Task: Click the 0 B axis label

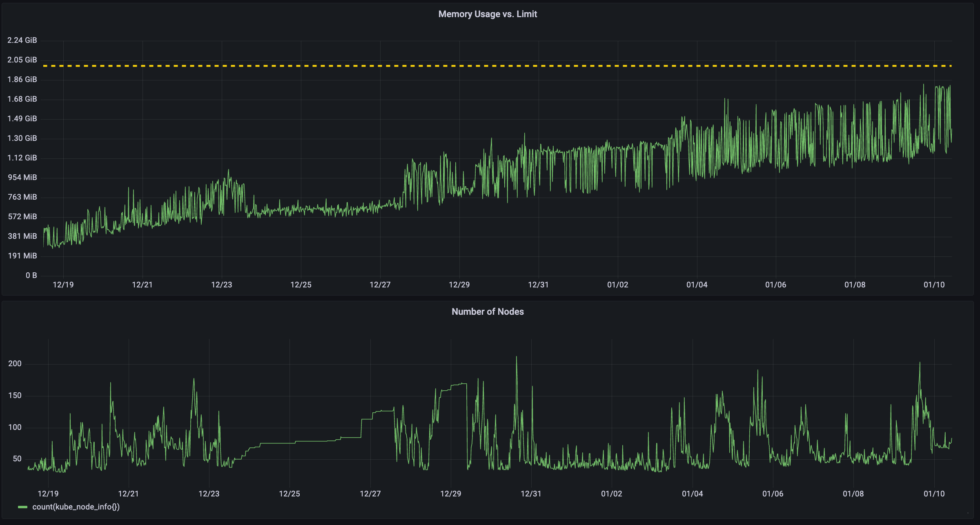Action: [31, 275]
